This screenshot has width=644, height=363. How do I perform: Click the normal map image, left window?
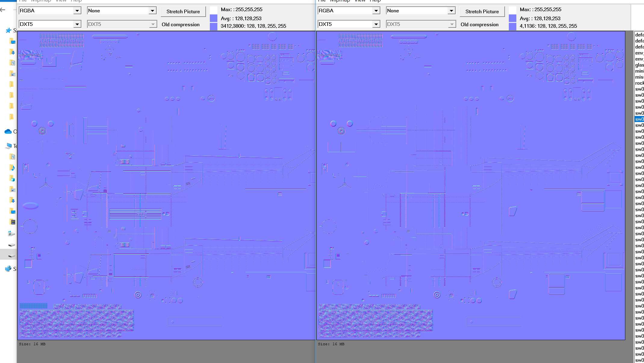point(166,185)
